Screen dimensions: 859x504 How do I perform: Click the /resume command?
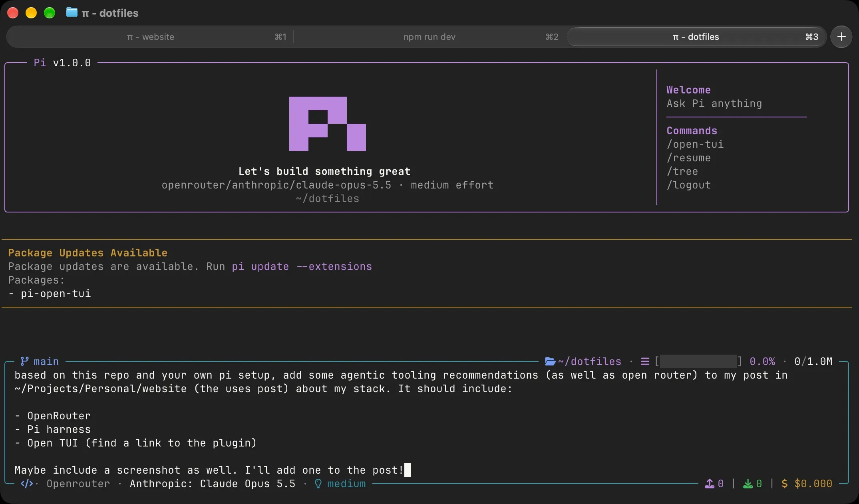pos(689,158)
